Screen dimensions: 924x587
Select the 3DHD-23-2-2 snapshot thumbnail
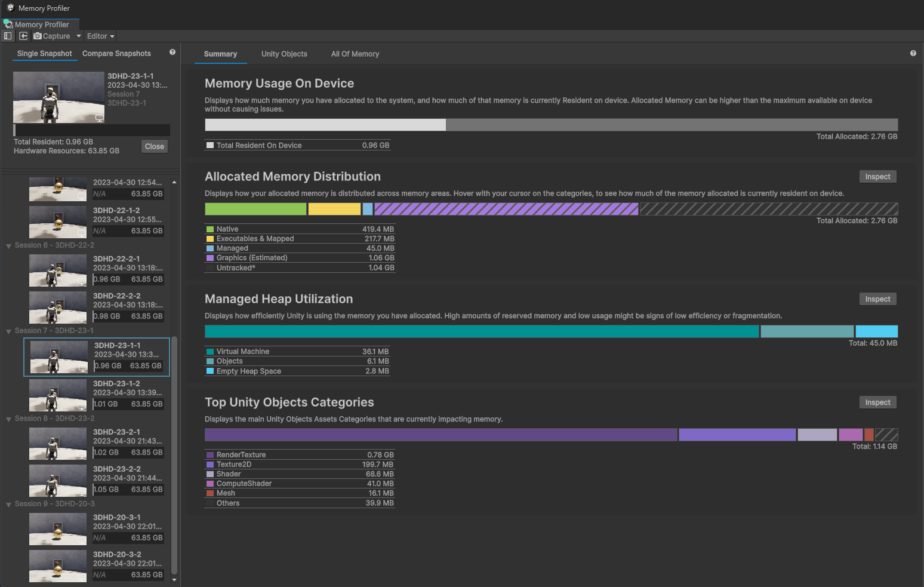tap(58, 481)
